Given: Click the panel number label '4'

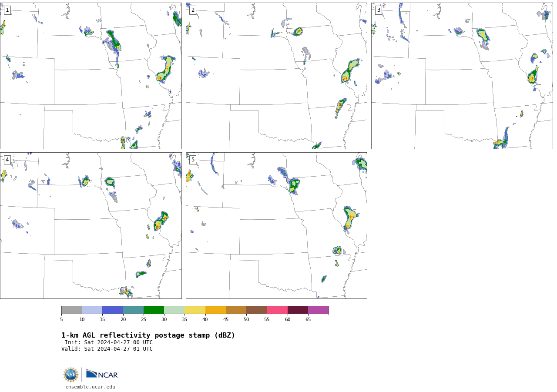Looking at the screenshot, I should (x=7, y=160).
